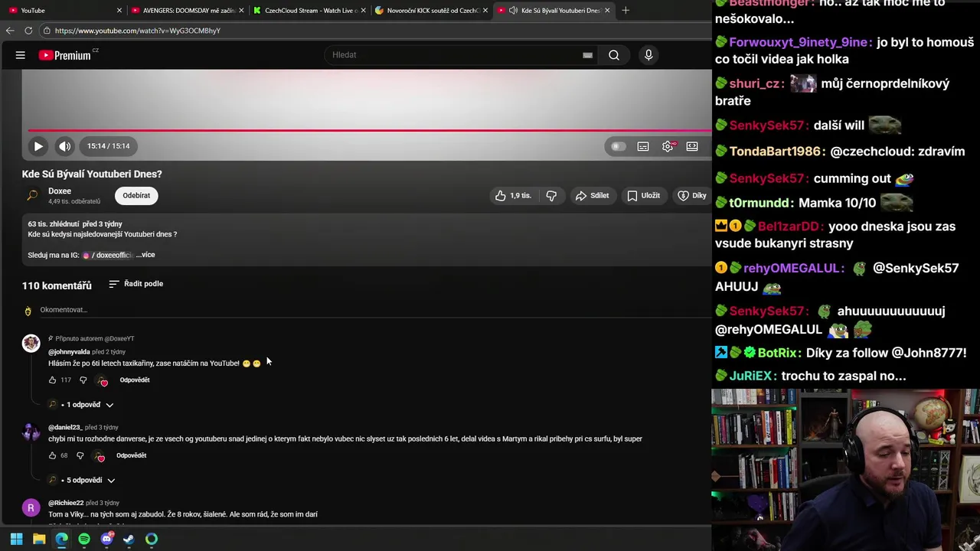Switch to the YouTube browser tab
This screenshot has width=980, height=551.
tap(64, 11)
